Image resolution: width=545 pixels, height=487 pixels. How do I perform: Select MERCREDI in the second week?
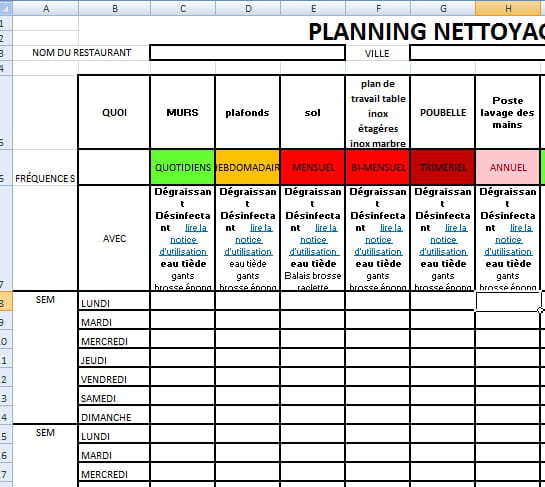(114, 472)
